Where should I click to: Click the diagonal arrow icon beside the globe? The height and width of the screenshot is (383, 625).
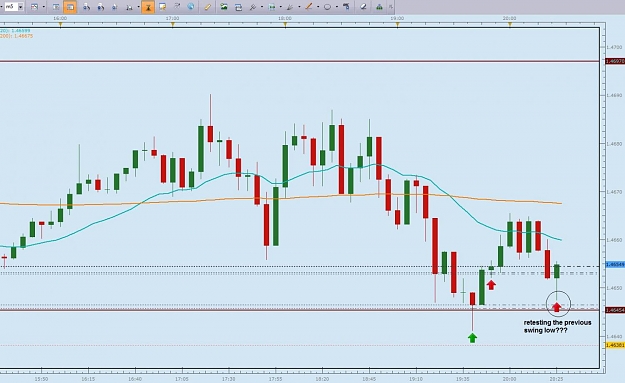coord(177,6)
